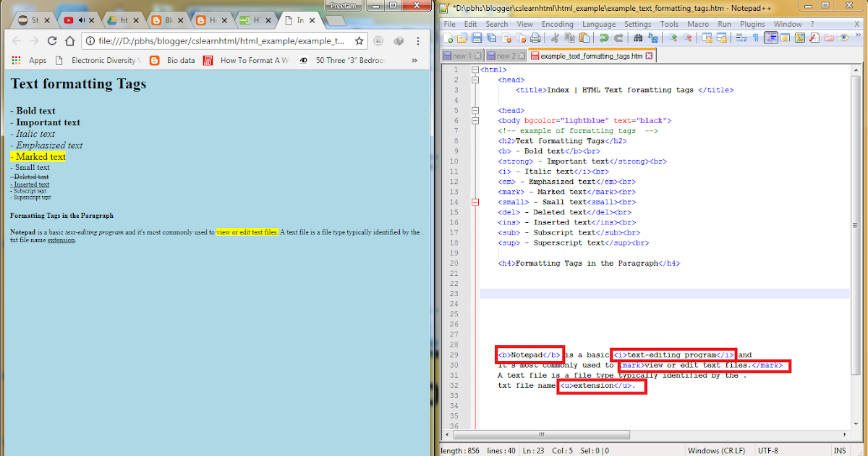Click the Zoom Out magnifier icon
The height and width of the screenshot is (456, 868).
(686, 38)
